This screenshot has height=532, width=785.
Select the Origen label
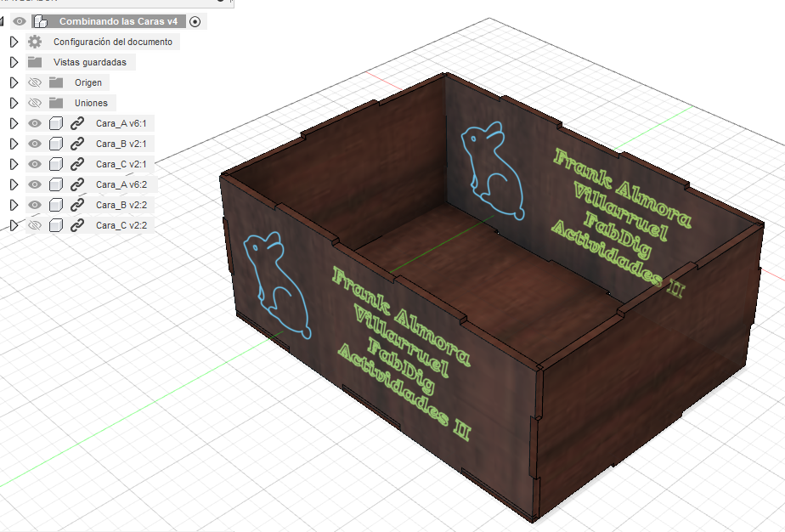pyautogui.click(x=88, y=82)
